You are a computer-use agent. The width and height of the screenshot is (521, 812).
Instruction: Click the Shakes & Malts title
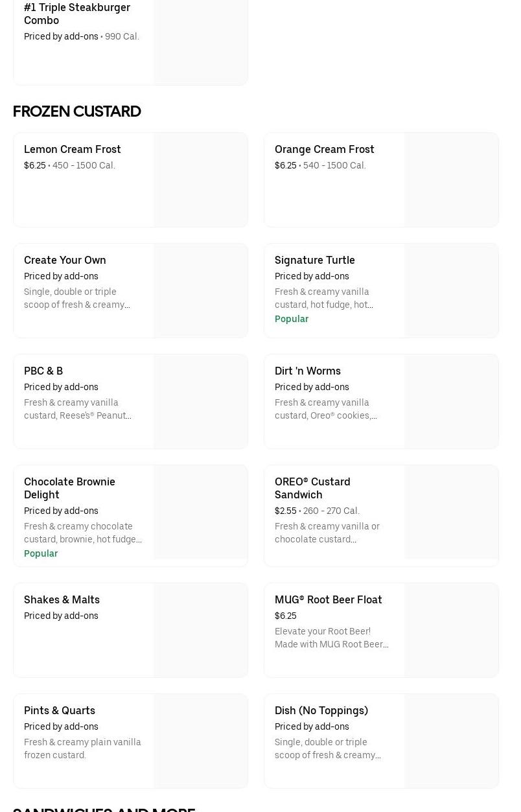pos(62,599)
